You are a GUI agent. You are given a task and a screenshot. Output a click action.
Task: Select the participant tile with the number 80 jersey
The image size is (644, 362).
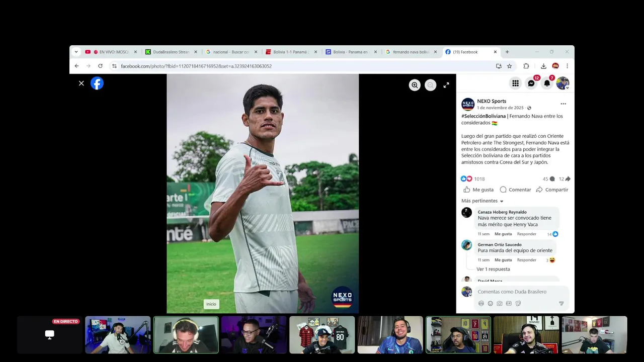(x=322, y=335)
